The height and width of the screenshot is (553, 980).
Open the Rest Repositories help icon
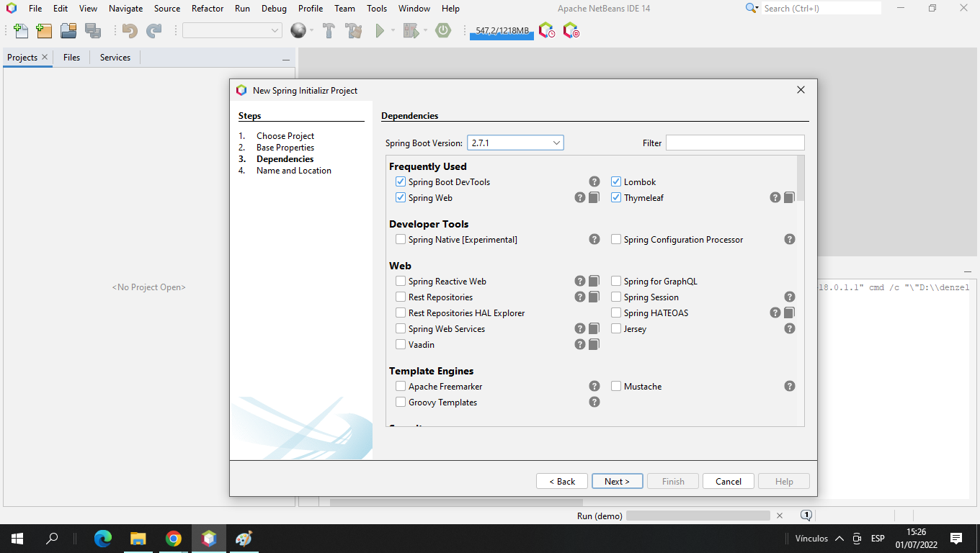[x=580, y=297]
